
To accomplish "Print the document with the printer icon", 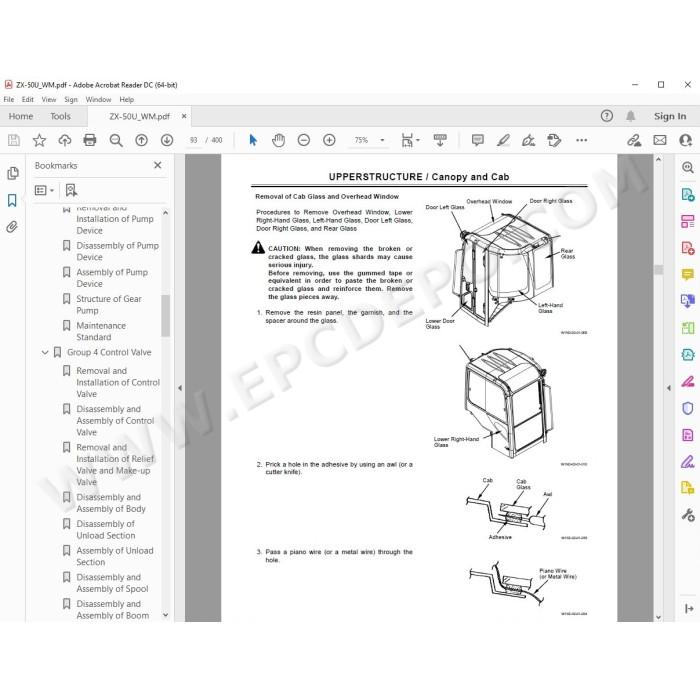I will (x=90, y=140).
